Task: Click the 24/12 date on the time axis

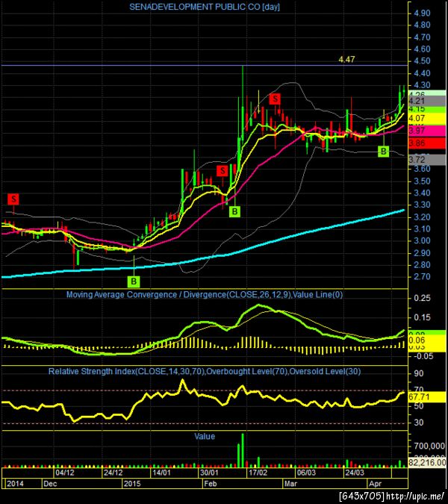Action: [113, 473]
